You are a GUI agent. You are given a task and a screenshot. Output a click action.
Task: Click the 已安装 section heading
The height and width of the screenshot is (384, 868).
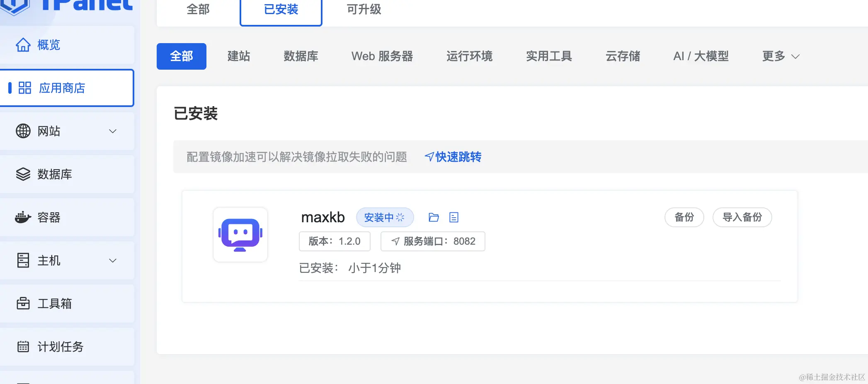[196, 114]
